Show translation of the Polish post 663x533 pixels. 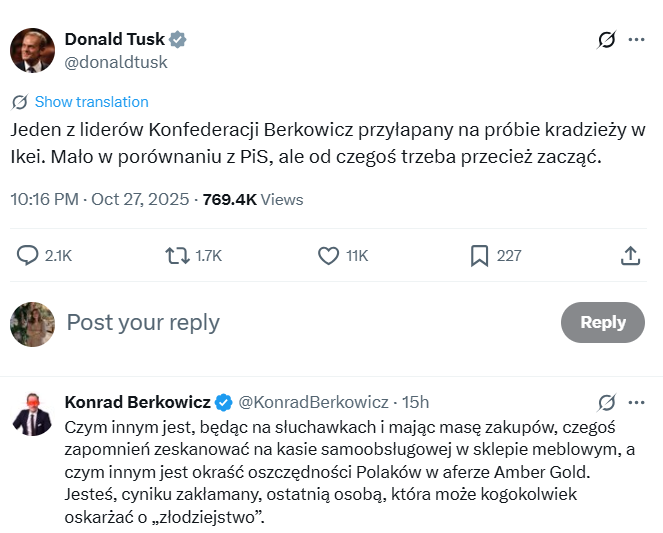(91, 102)
